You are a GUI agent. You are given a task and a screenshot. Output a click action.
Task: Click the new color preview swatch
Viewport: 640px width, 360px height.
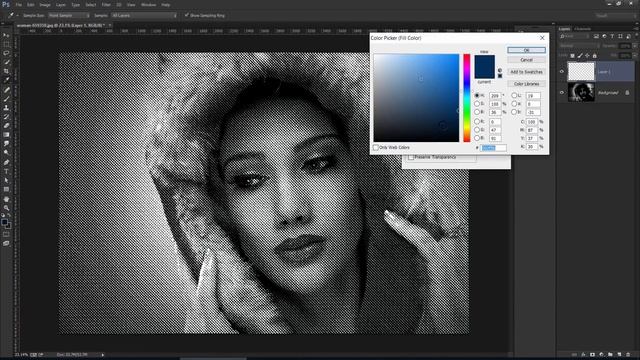[484, 60]
